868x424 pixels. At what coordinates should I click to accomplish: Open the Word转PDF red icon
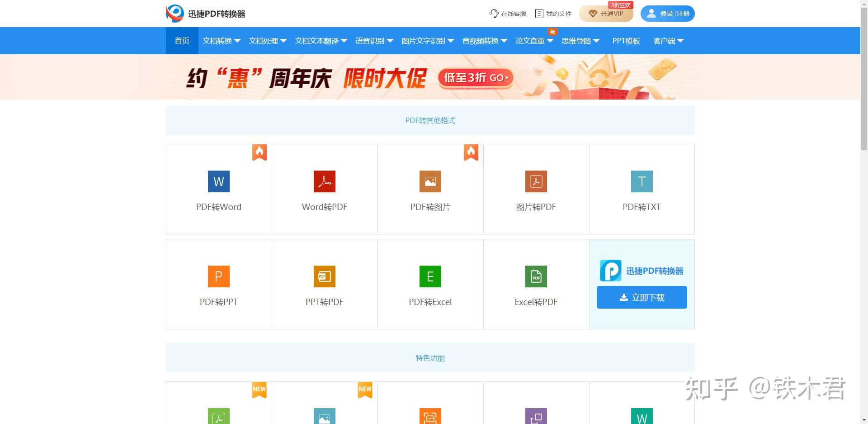[325, 181]
